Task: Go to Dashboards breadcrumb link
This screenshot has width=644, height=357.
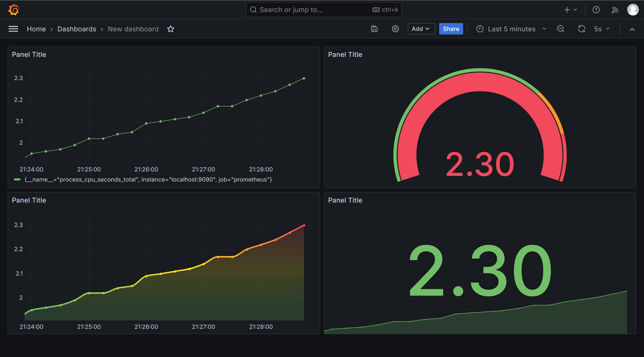Action: click(76, 29)
